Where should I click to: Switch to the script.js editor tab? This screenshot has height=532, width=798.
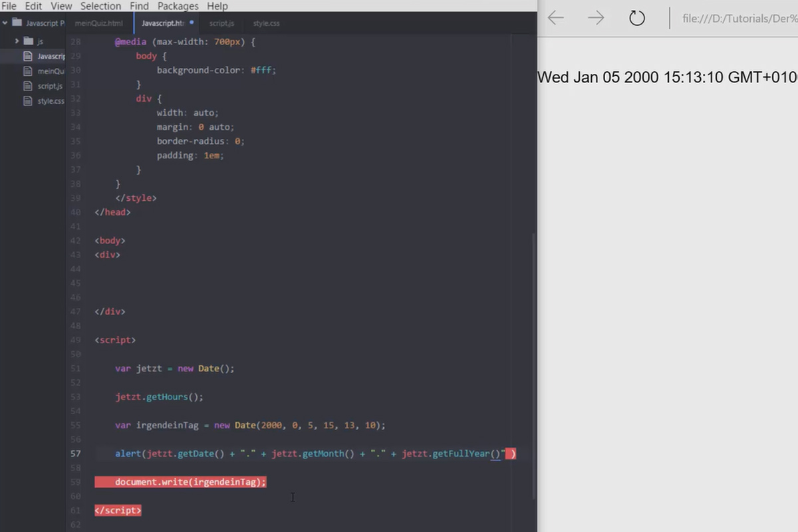tap(221, 23)
